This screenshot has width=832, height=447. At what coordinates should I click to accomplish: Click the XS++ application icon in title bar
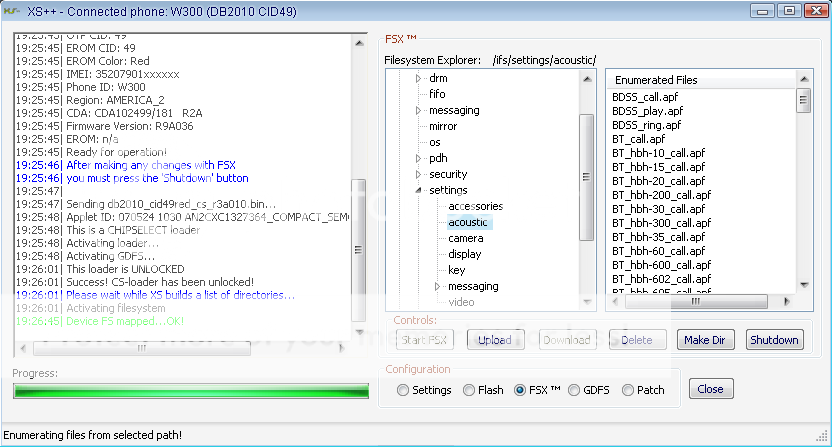11,11
